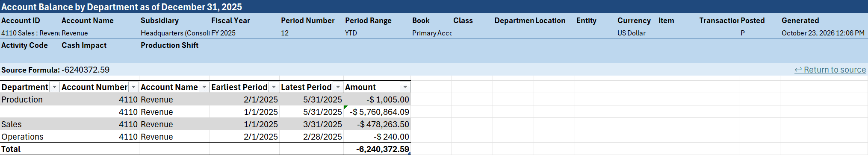Select Latest Period 3/31/2025 in Sales row
The height and width of the screenshot is (155, 868).
[312, 124]
